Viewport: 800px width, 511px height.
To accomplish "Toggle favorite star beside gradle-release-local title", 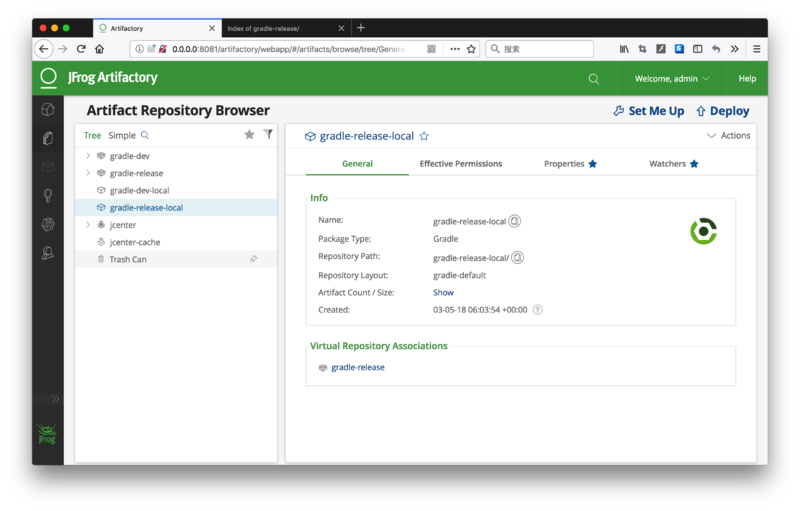I will coord(424,136).
